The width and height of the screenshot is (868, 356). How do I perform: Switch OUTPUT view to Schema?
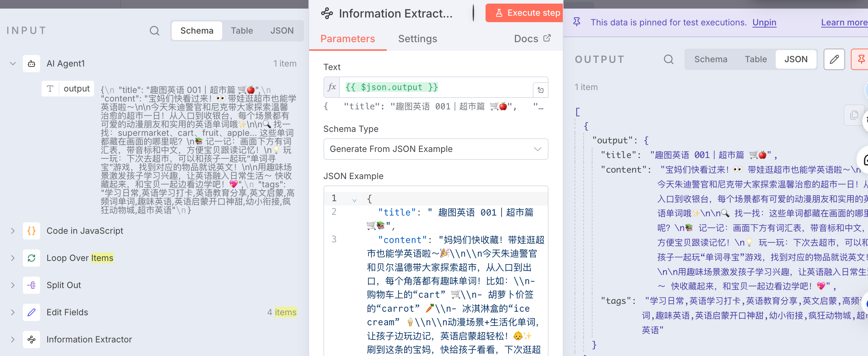click(711, 59)
